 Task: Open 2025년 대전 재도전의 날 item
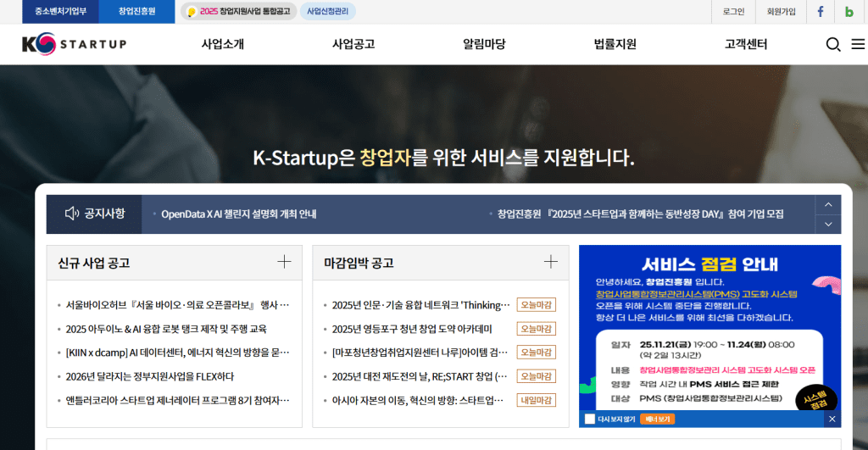(x=420, y=376)
